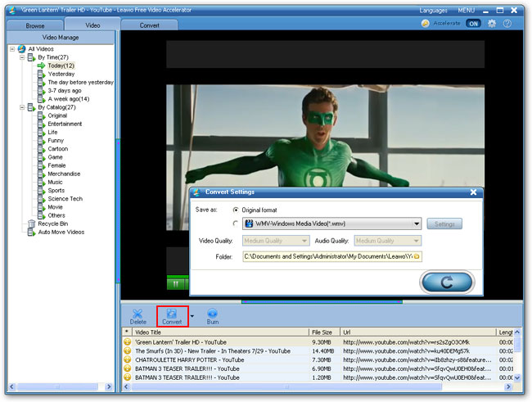Select A week ago(14)
This screenshot has height=402, width=532.
point(69,99)
